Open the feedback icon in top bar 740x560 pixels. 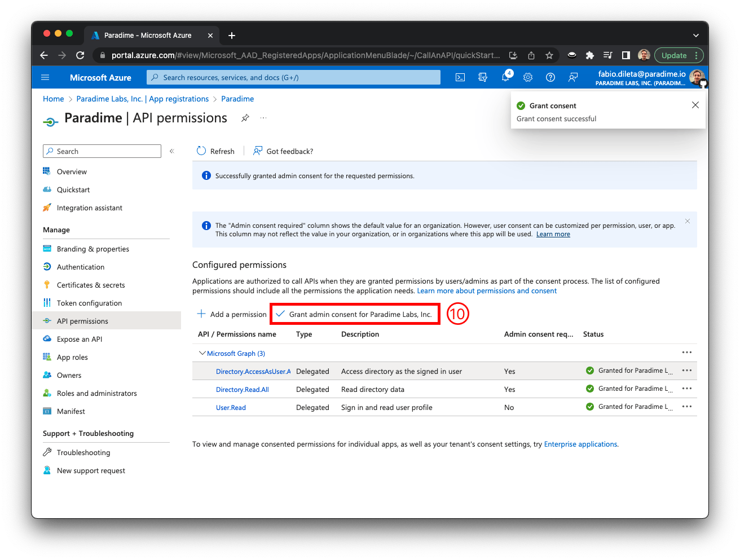[573, 77]
